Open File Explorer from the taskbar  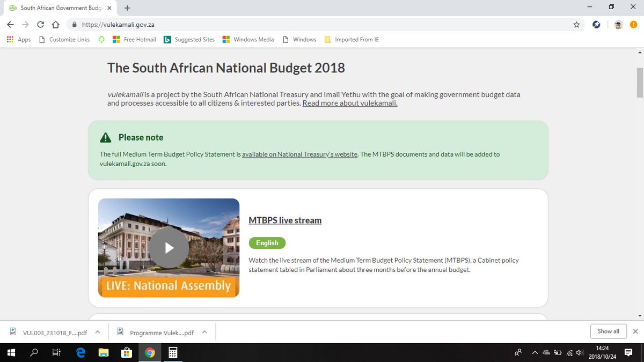coord(104,352)
